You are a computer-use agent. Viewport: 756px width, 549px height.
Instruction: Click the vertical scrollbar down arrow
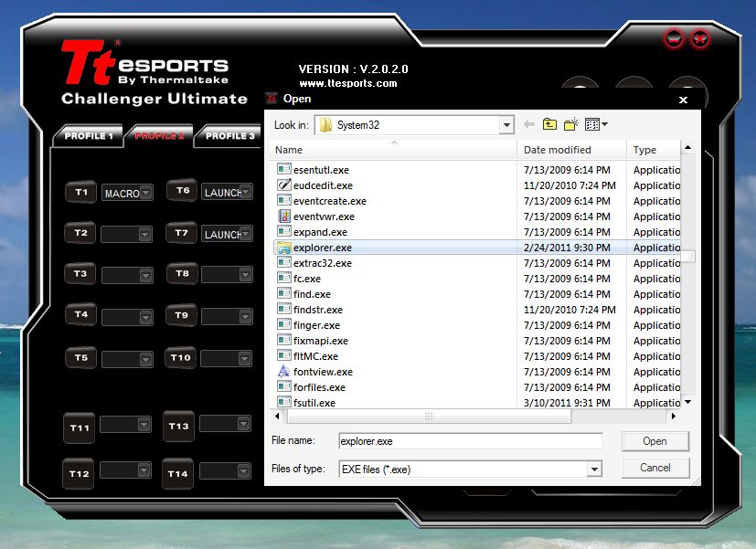pyautogui.click(x=688, y=402)
